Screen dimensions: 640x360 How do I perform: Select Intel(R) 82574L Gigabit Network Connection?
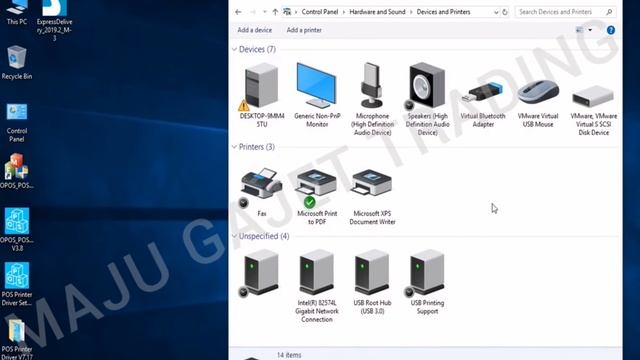(x=317, y=286)
